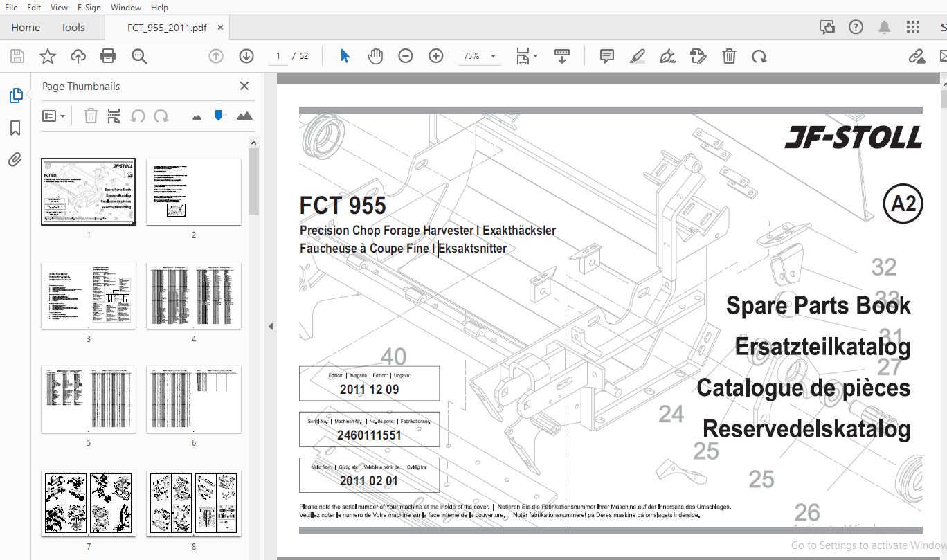Open the Attachments paperclip panel
This screenshot has width=947, height=560.
pos(15,160)
